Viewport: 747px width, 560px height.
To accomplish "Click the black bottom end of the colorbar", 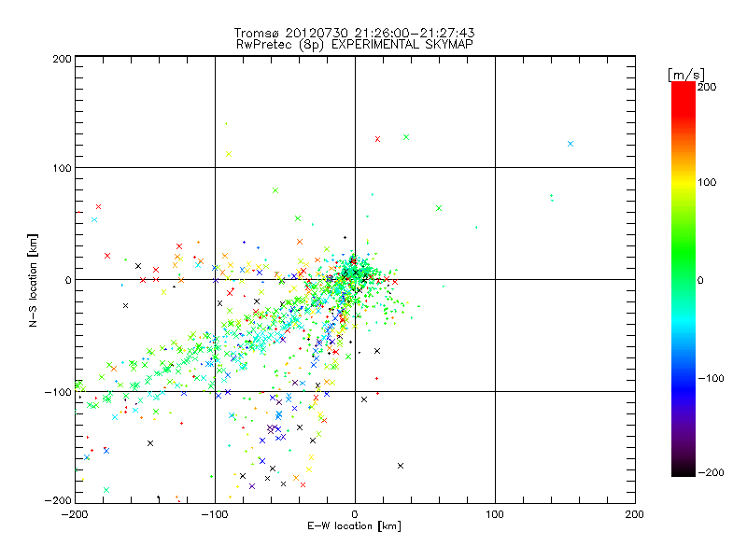I will [683, 469].
